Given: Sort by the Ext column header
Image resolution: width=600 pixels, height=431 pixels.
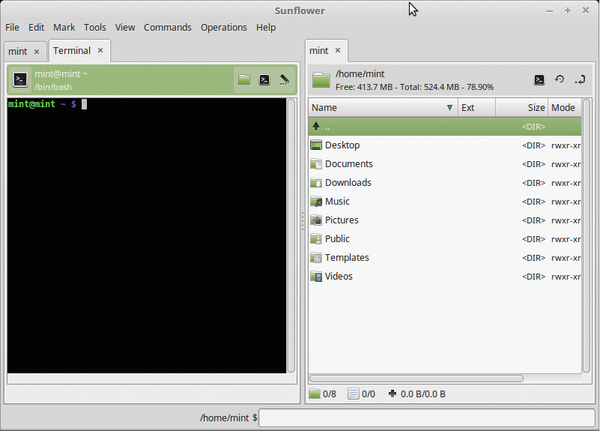Looking at the screenshot, I should (x=476, y=108).
